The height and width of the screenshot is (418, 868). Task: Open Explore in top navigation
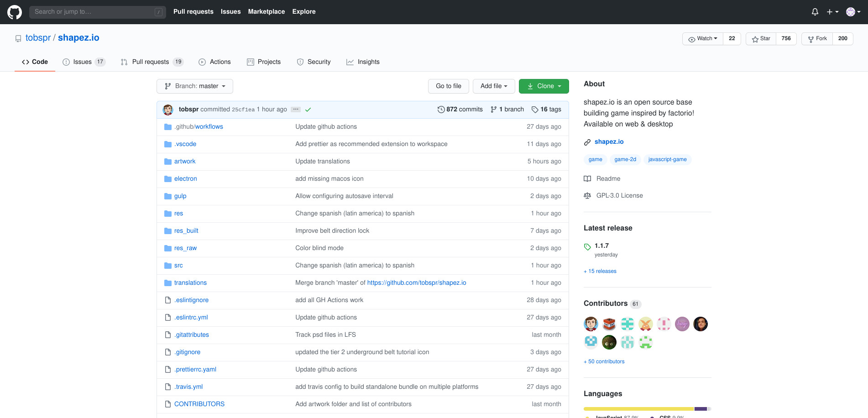304,12
